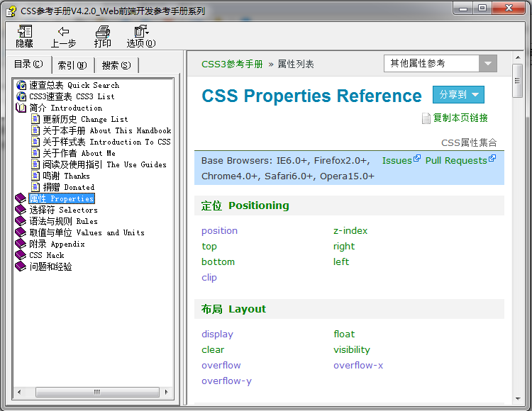Viewport: 532px width, 411px height.
Task: Click page icon beside 关于样式表 Introduction To CSS
Action: tap(35, 141)
